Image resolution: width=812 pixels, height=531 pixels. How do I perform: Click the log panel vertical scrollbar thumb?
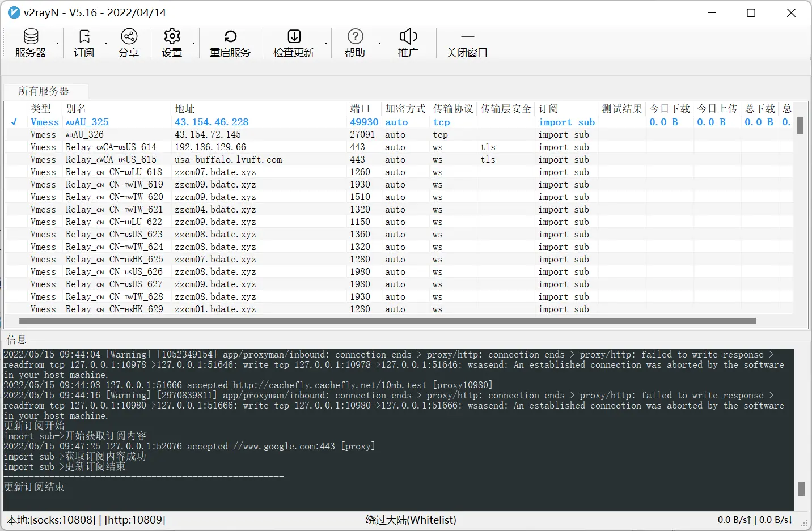pyautogui.click(x=801, y=489)
